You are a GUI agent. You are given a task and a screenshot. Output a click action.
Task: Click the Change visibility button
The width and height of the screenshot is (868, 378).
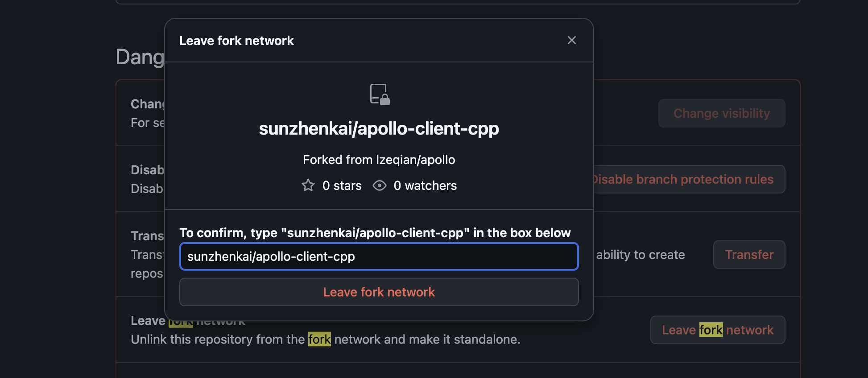pyautogui.click(x=721, y=113)
